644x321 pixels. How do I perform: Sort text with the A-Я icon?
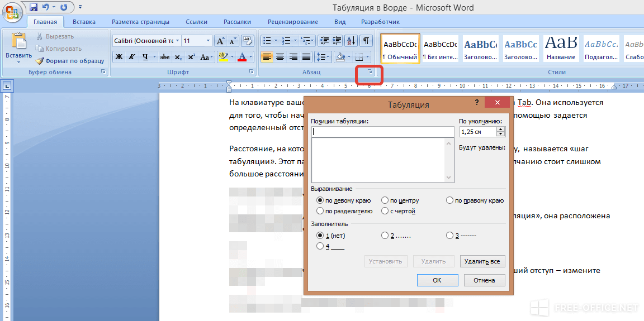(x=351, y=41)
